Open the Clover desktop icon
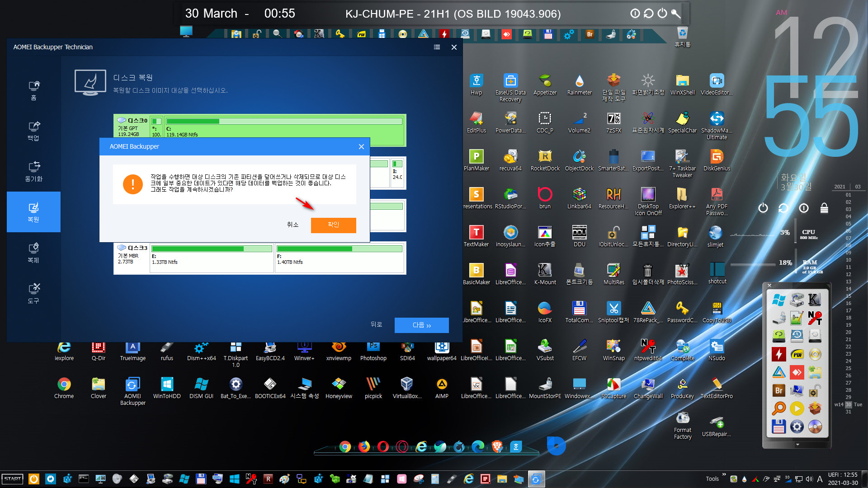This screenshot has height=488, width=868. point(98,388)
